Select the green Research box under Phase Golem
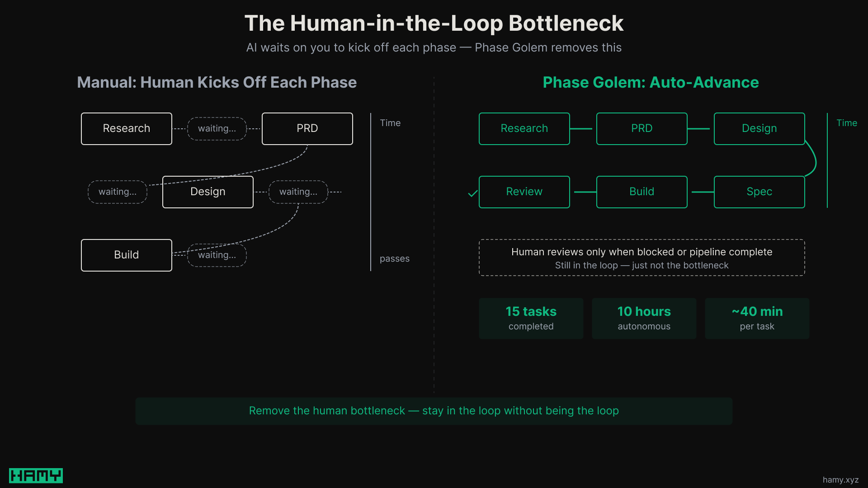The image size is (868, 488). [x=524, y=128]
